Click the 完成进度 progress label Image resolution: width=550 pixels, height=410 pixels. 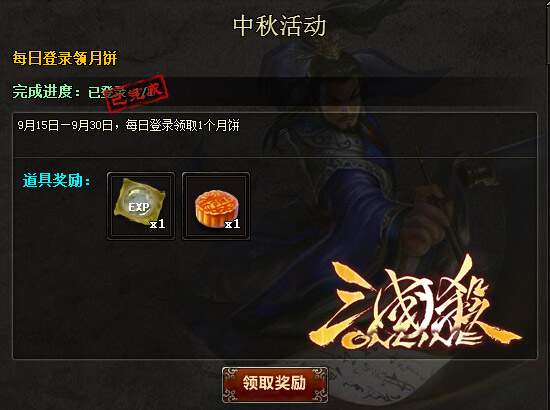click(46, 92)
